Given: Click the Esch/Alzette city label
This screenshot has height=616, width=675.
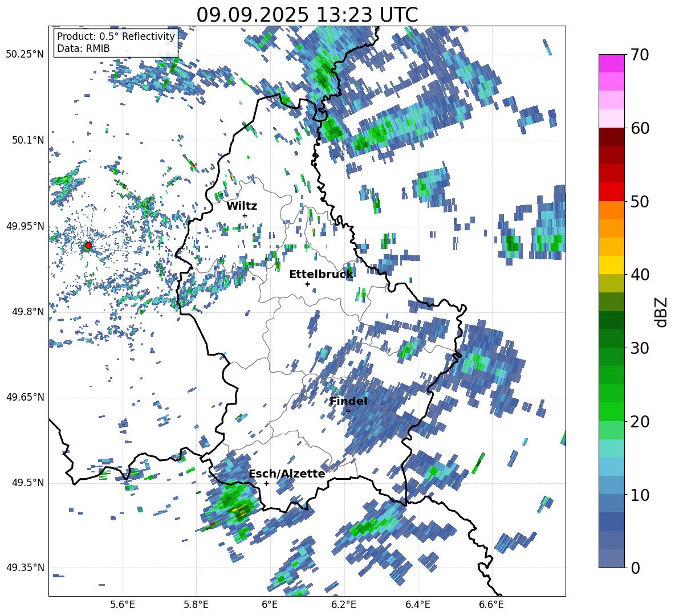Looking at the screenshot, I should coord(287,474).
